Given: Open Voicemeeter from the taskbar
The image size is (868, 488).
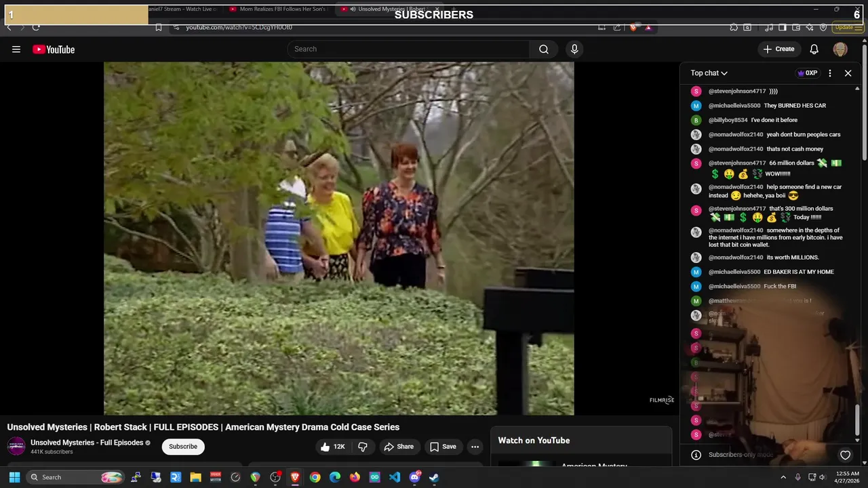Looking at the screenshot, I should click(215, 477).
